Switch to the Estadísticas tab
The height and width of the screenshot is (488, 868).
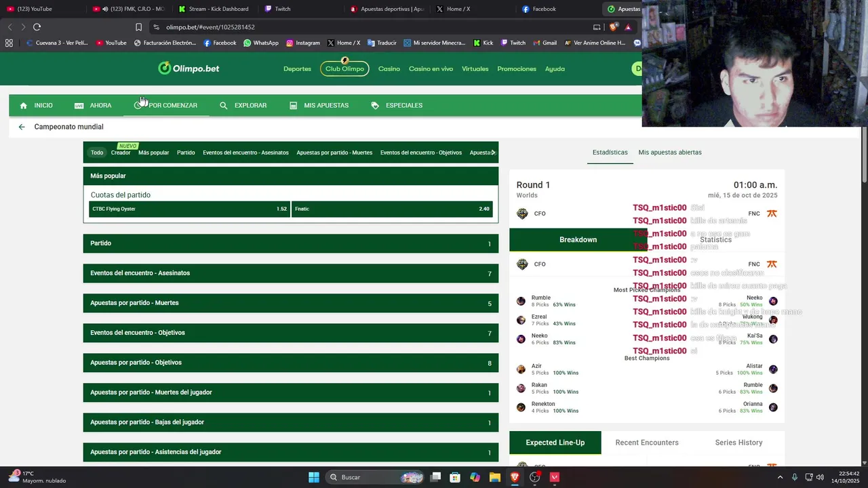click(610, 152)
